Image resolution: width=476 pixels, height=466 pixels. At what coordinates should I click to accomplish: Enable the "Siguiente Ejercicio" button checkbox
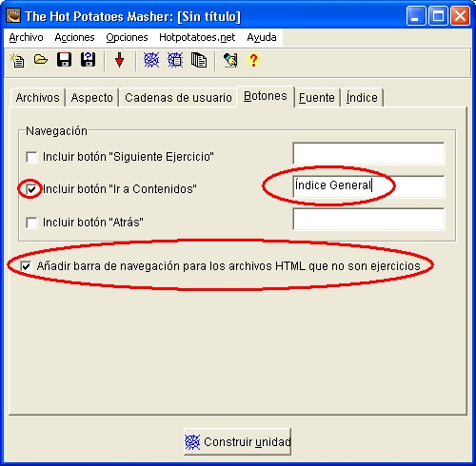pyautogui.click(x=31, y=157)
